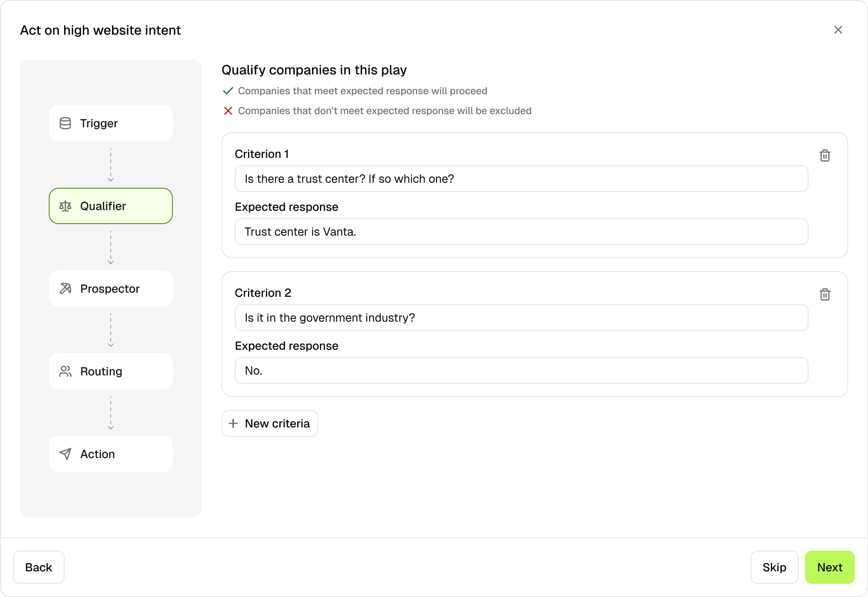Select the Action step
Image resolution: width=868 pixels, height=597 pixels.
pos(111,454)
